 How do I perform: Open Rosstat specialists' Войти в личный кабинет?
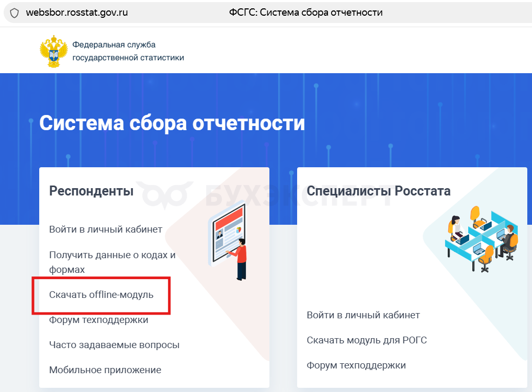coord(363,315)
